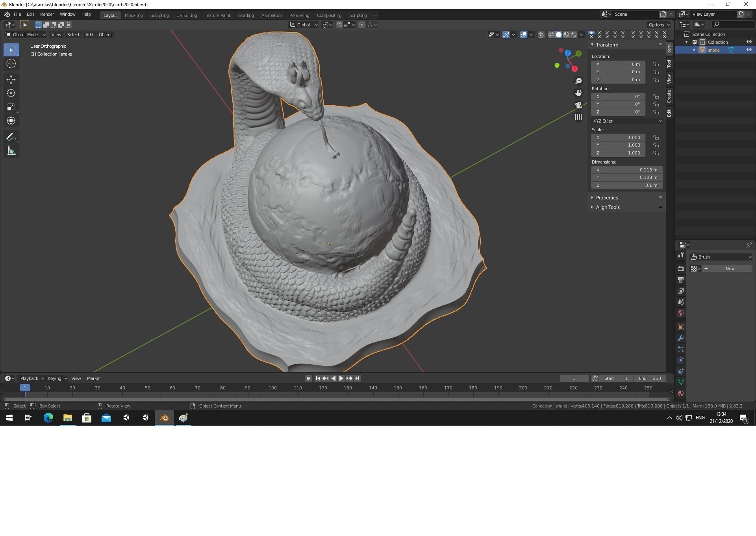Open XYZ Euler rotation mode dropdown
Image resolution: width=756 pixels, height=536 pixels.
pyautogui.click(x=627, y=121)
